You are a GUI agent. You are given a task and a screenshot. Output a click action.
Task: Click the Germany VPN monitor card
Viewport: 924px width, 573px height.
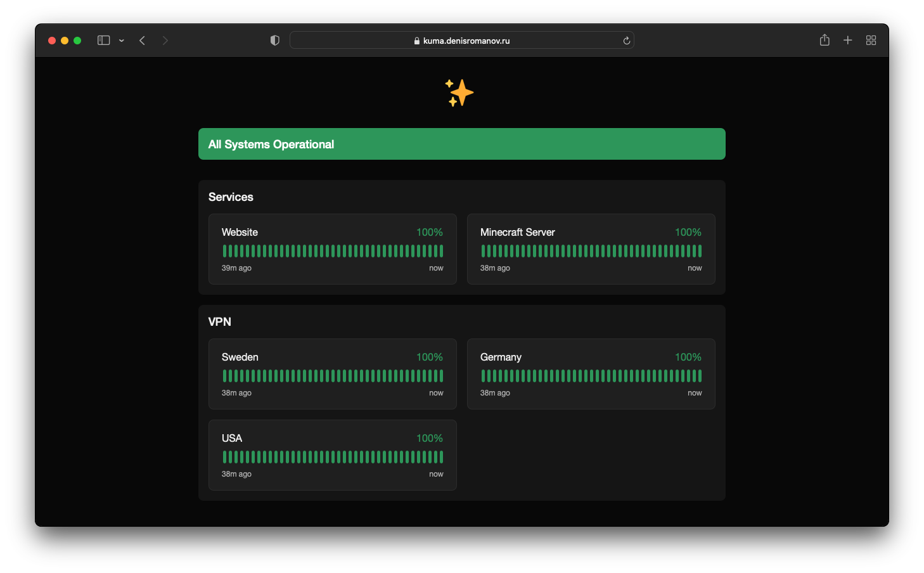click(591, 374)
